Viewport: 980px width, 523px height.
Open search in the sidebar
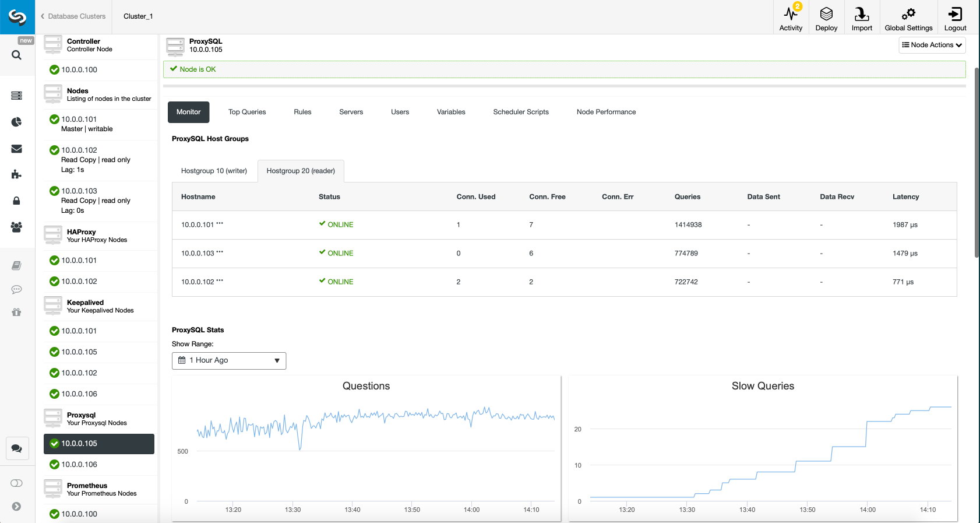coord(16,55)
